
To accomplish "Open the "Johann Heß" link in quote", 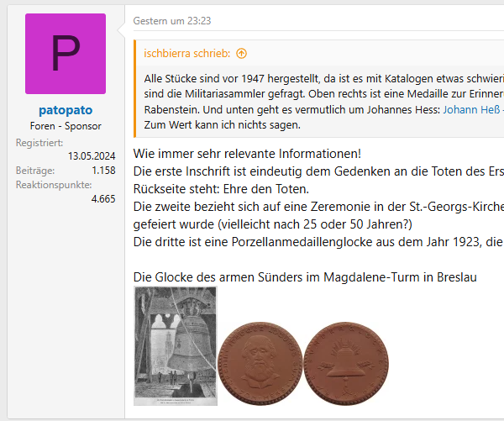I will click(468, 108).
